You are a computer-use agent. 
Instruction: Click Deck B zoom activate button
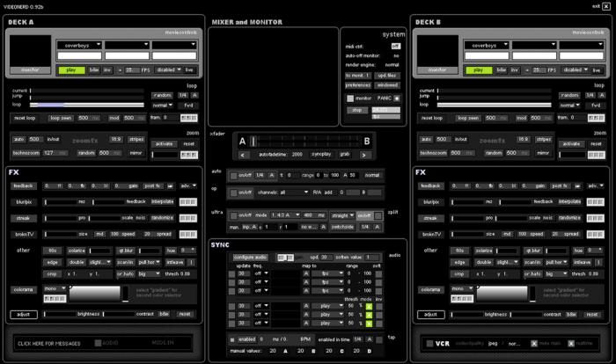571,144
